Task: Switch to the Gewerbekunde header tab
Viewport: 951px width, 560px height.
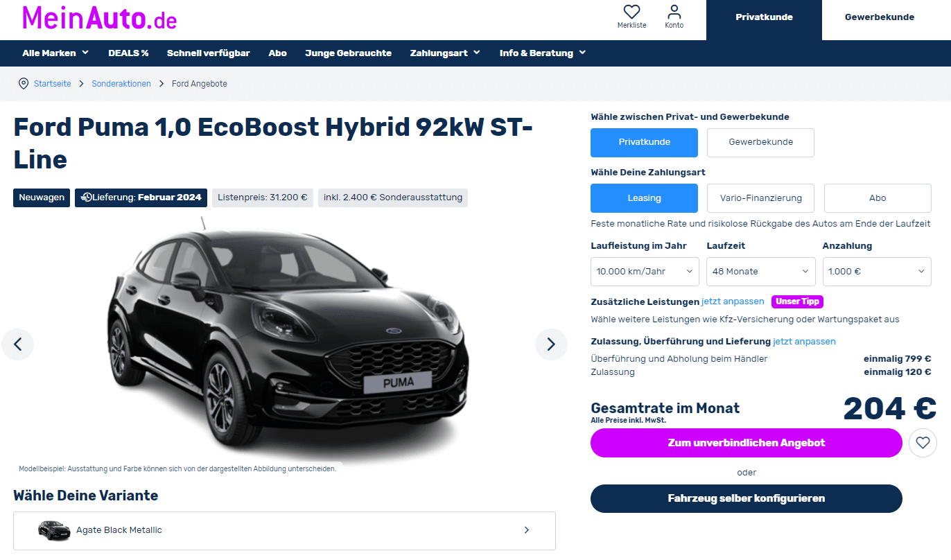Action: click(879, 17)
